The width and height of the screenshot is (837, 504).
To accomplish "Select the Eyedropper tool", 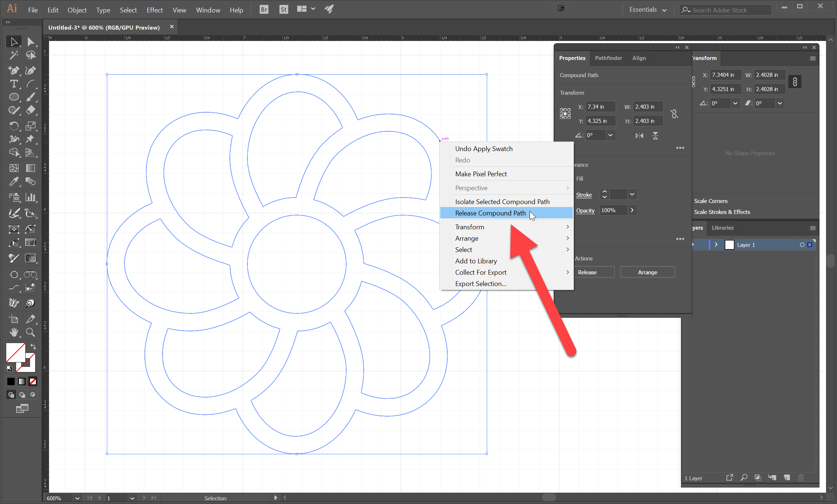I will click(x=14, y=182).
